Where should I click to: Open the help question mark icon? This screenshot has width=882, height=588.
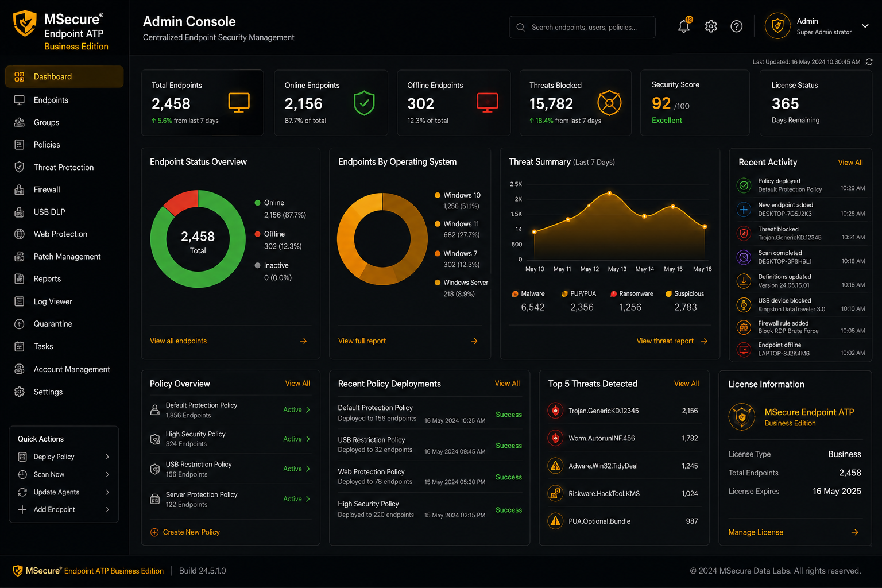pos(736,26)
